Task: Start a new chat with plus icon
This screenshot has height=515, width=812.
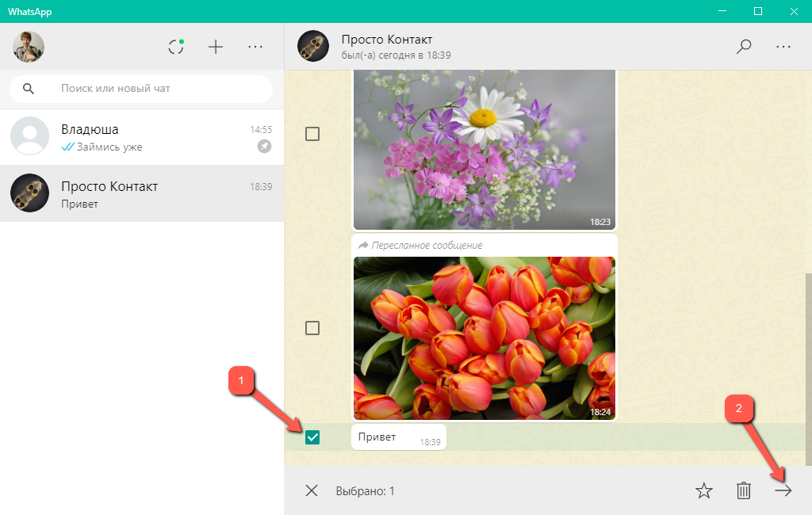Action: tap(216, 47)
